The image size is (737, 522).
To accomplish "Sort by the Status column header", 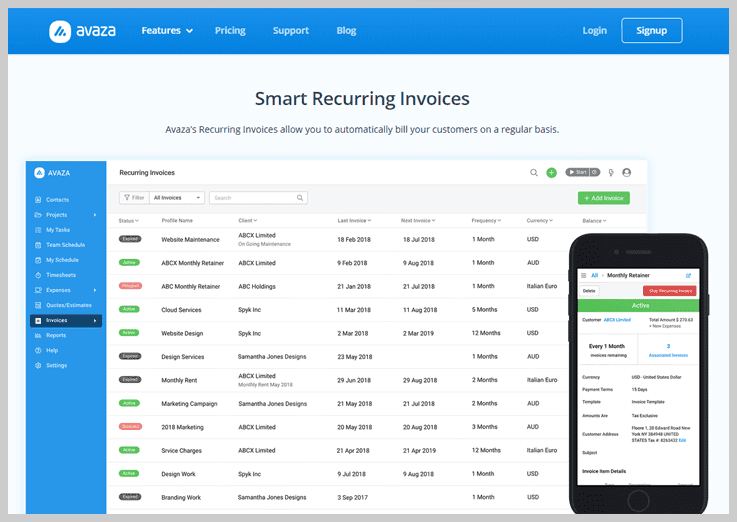I will click(x=129, y=220).
